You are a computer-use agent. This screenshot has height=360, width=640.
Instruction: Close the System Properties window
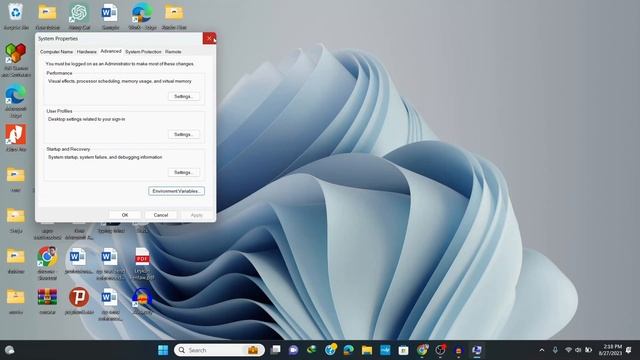click(x=209, y=38)
